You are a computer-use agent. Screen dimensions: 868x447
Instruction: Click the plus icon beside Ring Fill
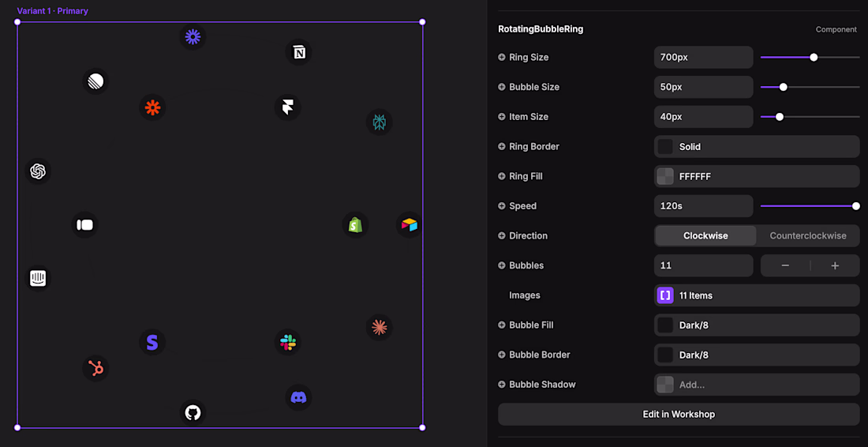tap(502, 176)
